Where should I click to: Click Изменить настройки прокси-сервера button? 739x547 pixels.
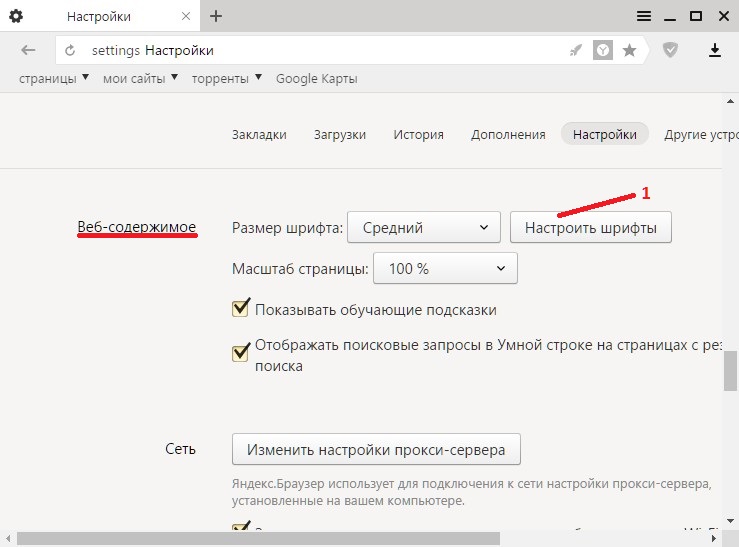(x=376, y=449)
